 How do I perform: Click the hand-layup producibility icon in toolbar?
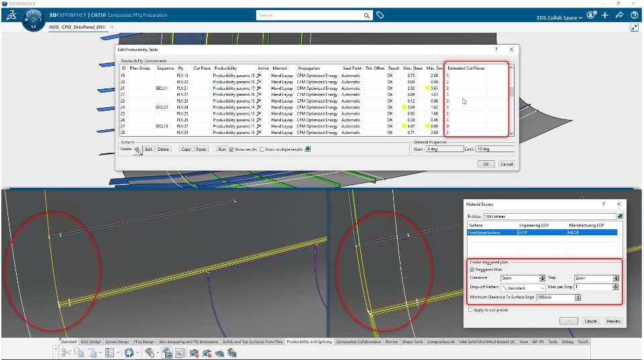[x=149, y=353]
